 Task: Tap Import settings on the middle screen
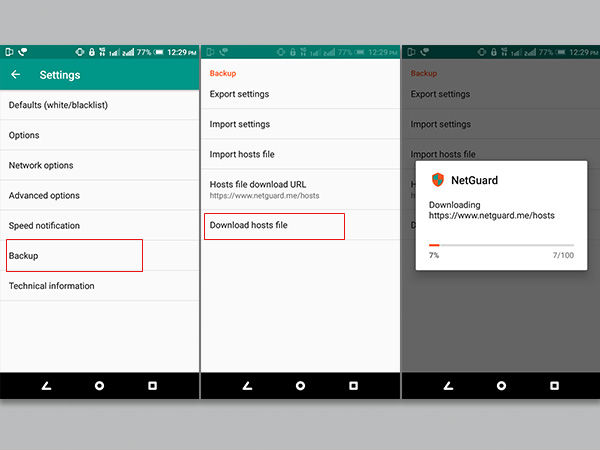pyautogui.click(x=239, y=124)
